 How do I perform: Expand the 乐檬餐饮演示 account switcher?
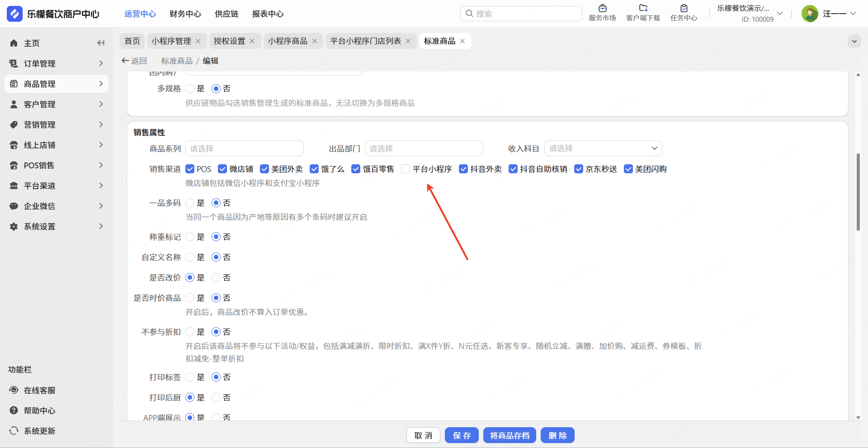coord(780,14)
